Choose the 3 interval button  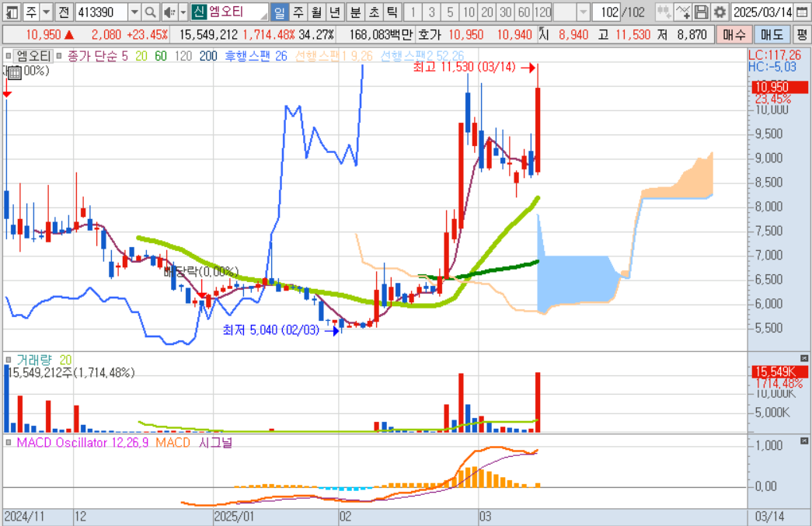431,12
